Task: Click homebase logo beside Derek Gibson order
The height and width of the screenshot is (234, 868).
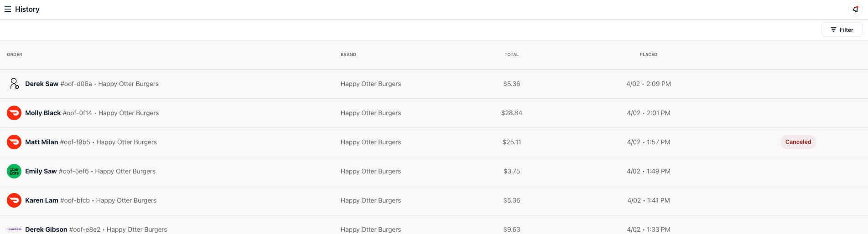Action: coord(14,229)
